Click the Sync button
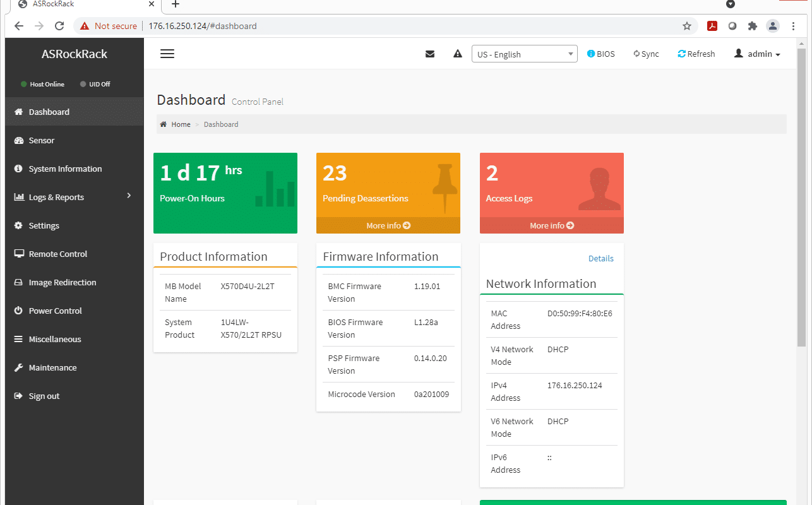The width and height of the screenshot is (812, 505). click(646, 54)
